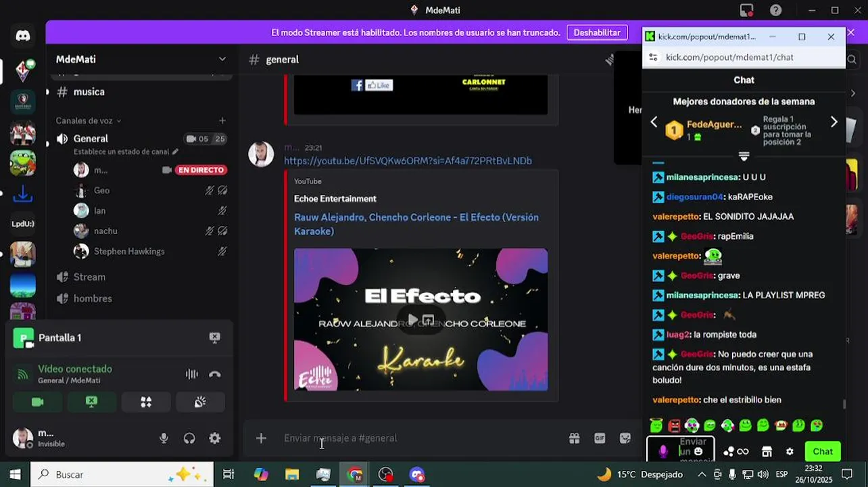Open File Explorer from the taskbar
This screenshot has height=487, width=868.
292,474
